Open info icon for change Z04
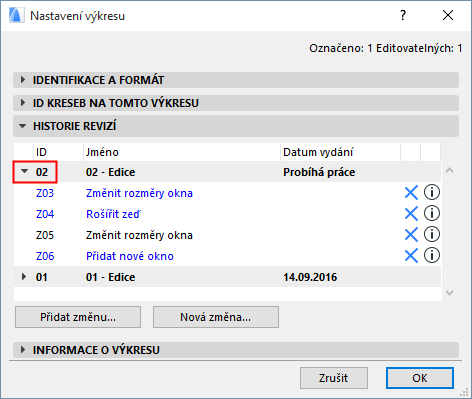The image size is (472, 399). [432, 213]
